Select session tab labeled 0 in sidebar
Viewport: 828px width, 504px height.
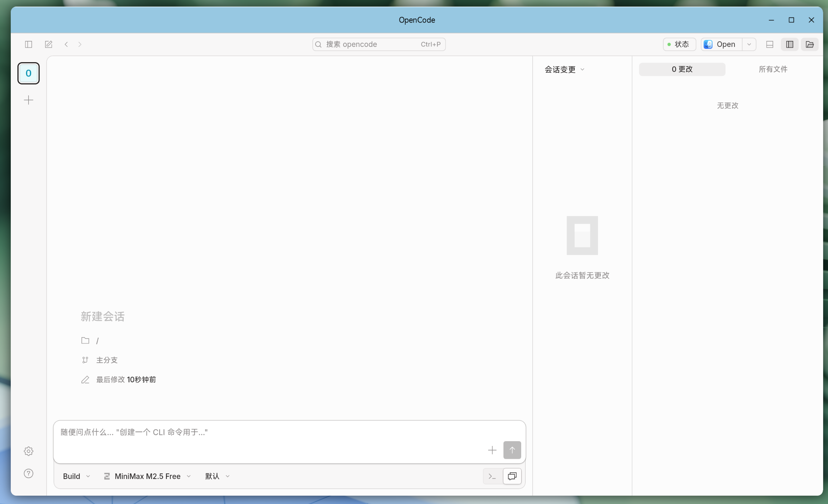tap(28, 73)
